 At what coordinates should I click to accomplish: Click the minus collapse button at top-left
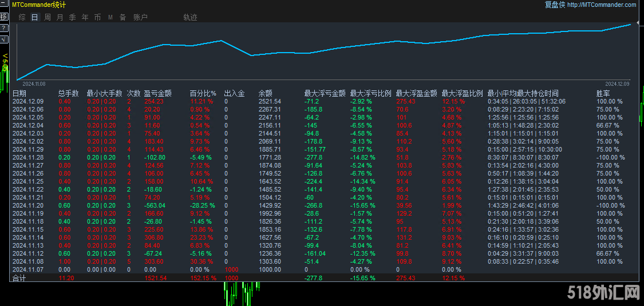[x=3, y=5]
